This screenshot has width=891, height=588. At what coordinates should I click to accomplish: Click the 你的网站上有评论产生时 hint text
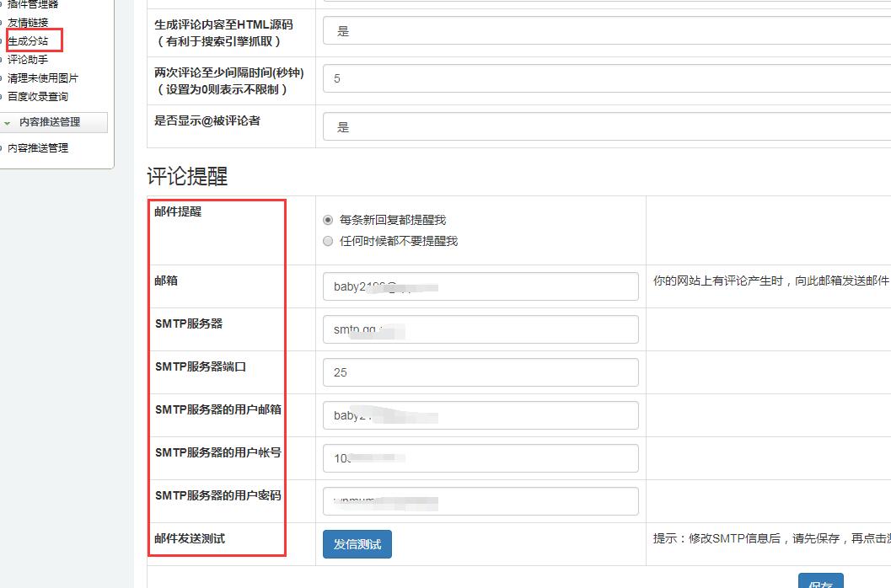coord(771,281)
